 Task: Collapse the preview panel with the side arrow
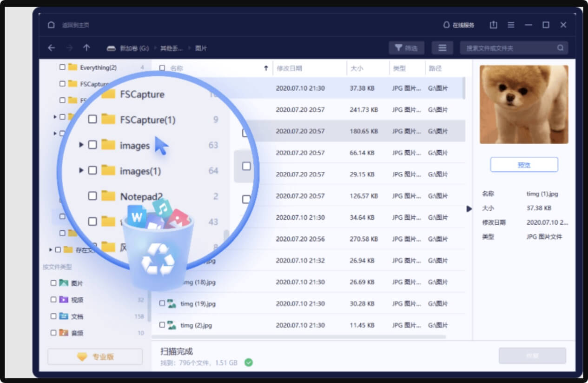click(469, 209)
